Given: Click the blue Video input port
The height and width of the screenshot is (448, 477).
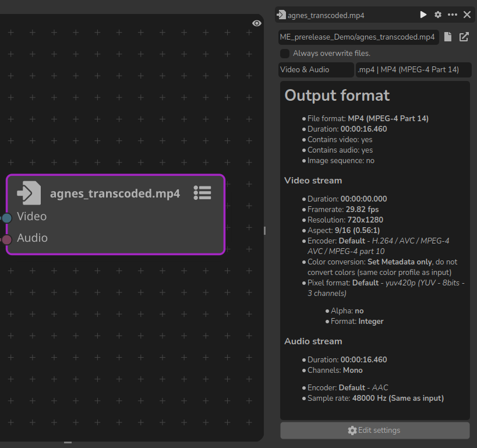Looking at the screenshot, I should coord(7,218).
